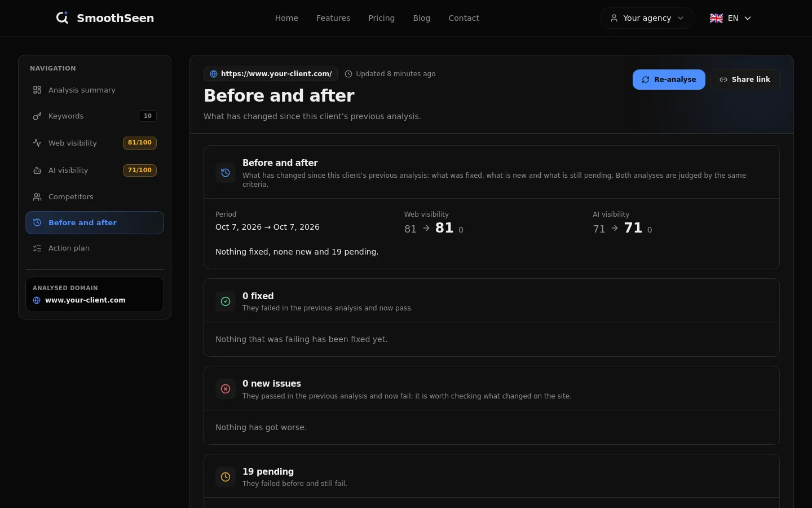The width and height of the screenshot is (812, 508).
Task: Click the red cross icon beside 0 new issues
Action: point(226,389)
